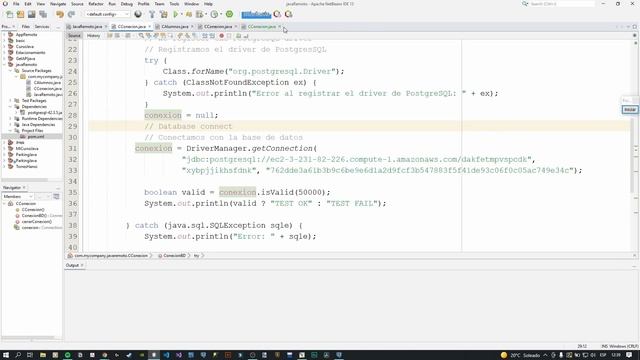
Task: Expand the Test Packages node
Action: coord(11,100)
